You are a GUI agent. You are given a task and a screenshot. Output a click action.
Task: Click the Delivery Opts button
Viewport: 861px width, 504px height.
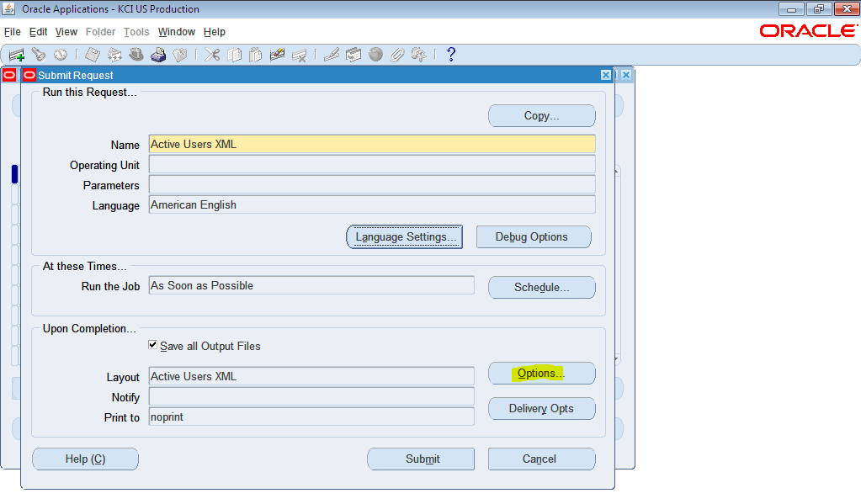click(541, 408)
